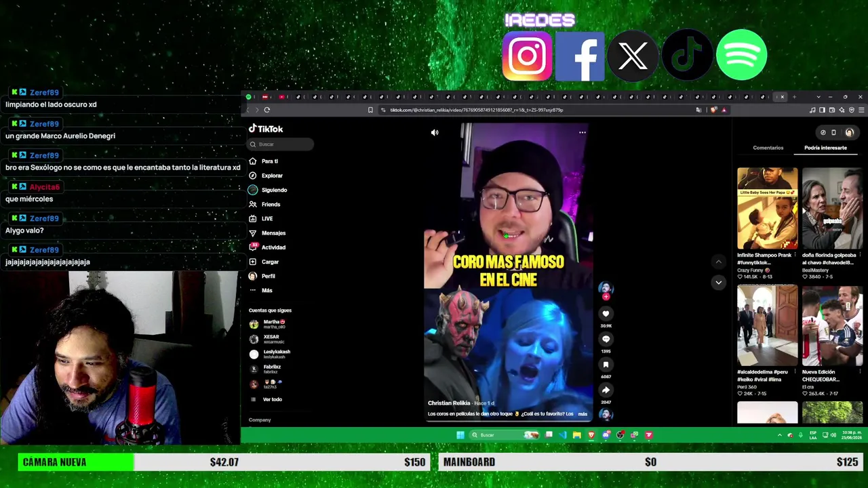Open the Christian Relikia creator name
868x488 pixels.
pyautogui.click(x=449, y=403)
